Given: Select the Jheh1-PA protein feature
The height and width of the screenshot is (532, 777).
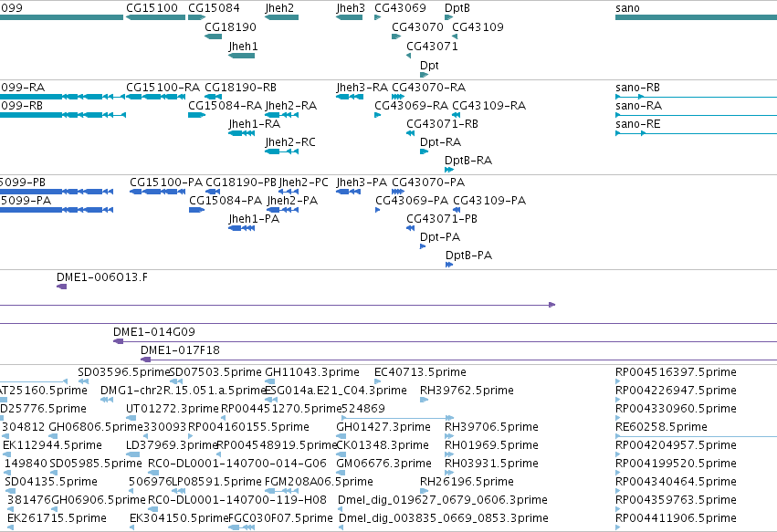Looking at the screenshot, I should tap(241, 228).
